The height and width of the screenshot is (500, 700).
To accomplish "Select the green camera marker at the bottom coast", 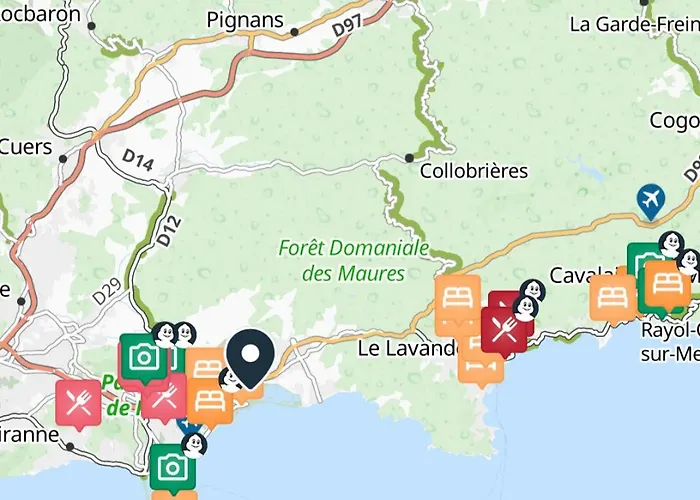I will click(x=172, y=468).
